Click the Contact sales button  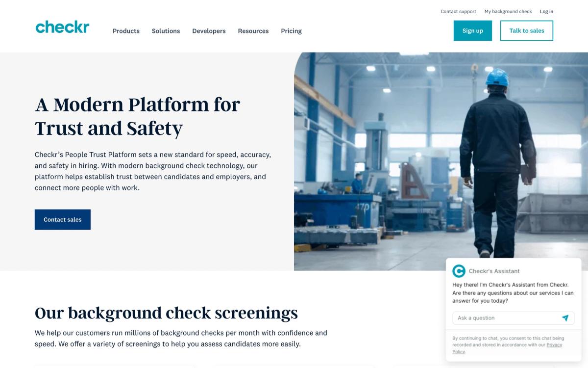(63, 219)
